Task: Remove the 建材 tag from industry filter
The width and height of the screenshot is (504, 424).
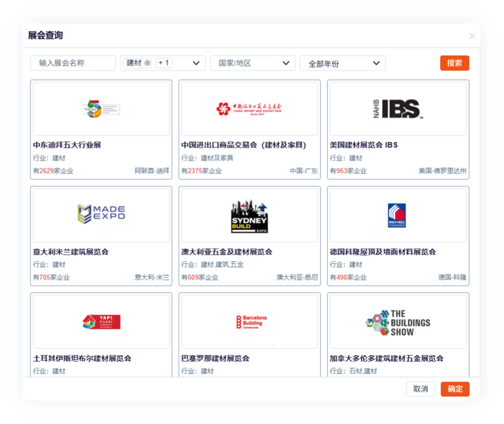Action: (148, 63)
